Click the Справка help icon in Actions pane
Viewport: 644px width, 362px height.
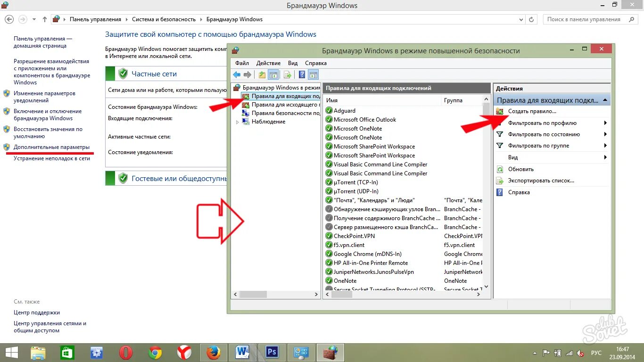500,192
